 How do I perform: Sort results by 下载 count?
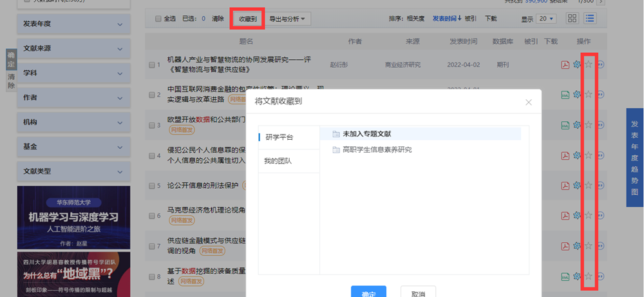coord(491,19)
